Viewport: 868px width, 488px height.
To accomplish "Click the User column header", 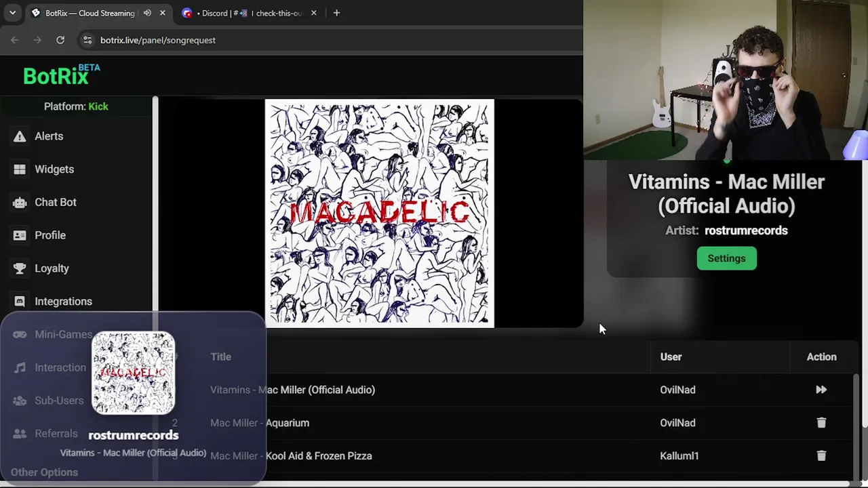I will click(671, 357).
